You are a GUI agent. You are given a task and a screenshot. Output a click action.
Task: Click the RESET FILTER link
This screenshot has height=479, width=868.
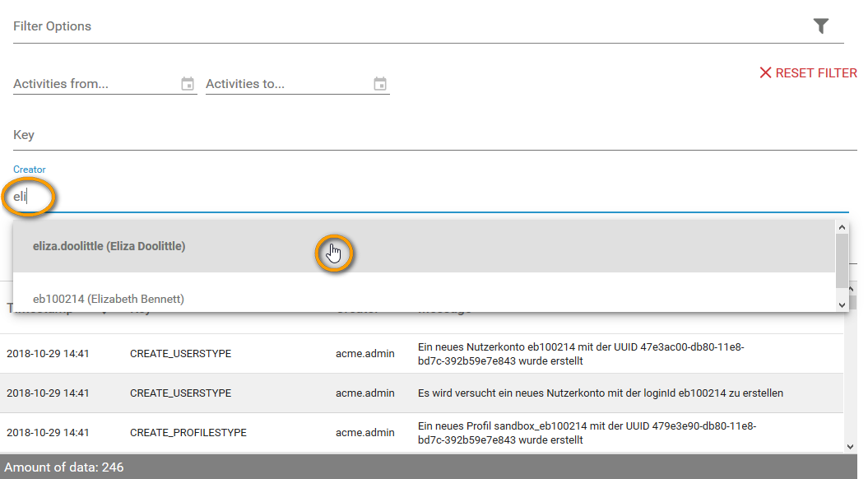(x=815, y=72)
